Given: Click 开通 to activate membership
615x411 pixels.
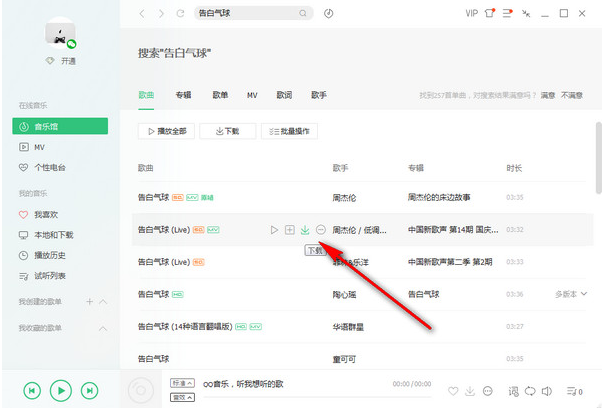Looking at the screenshot, I should click(x=68, y=61).
